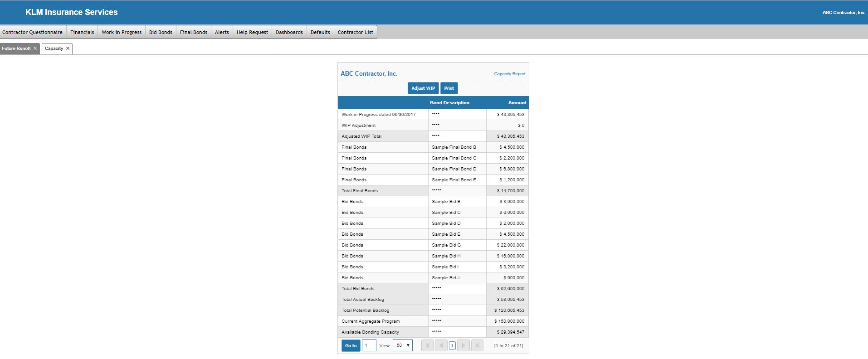The height and width of the screenshot is (359, 868).
Task: Open the Contractor Questionnaire menu
Action: (32, 32)
